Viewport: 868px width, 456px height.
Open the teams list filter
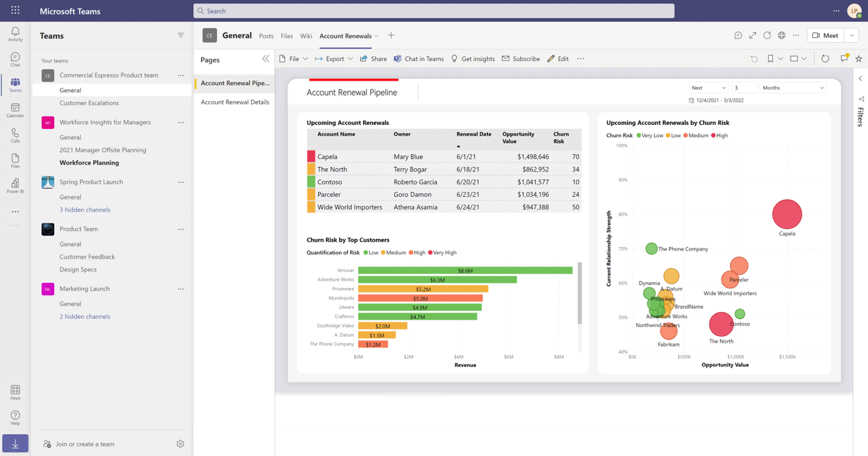pos(180,35)
